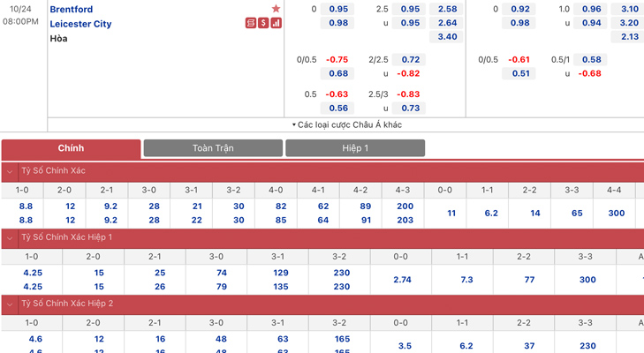Select first-half 1-1 odds 7.3

coord(466,280)
